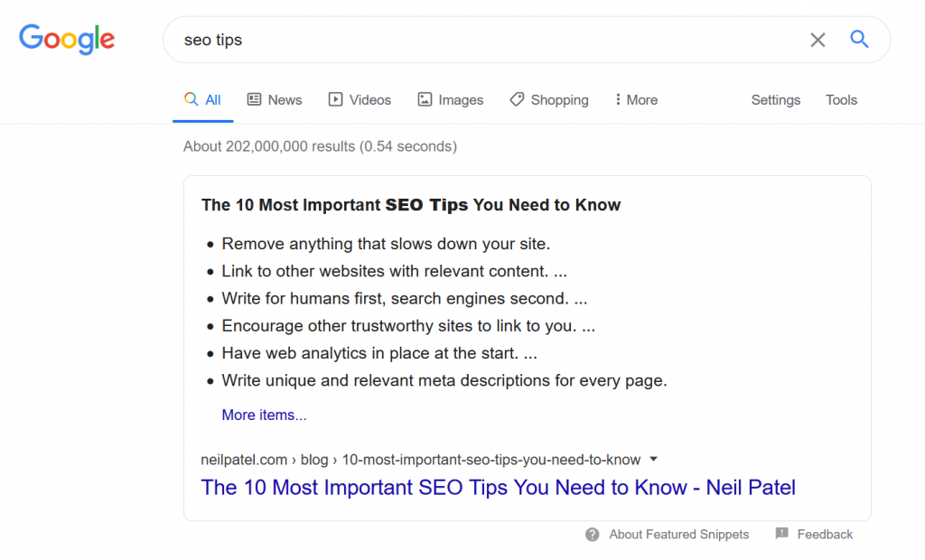
Task: Click into the 'seo tips' search field
Action: pyautogui.click(x=488, y=40)
